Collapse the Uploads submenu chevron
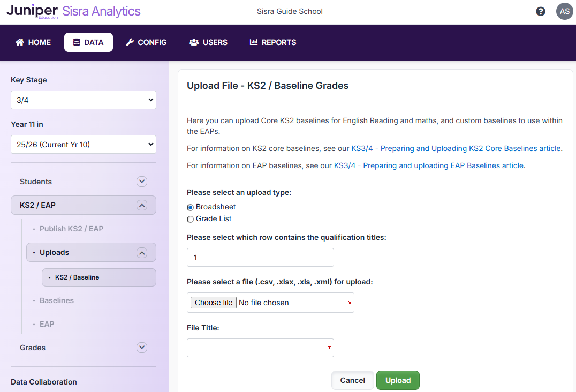 (142, 252)
